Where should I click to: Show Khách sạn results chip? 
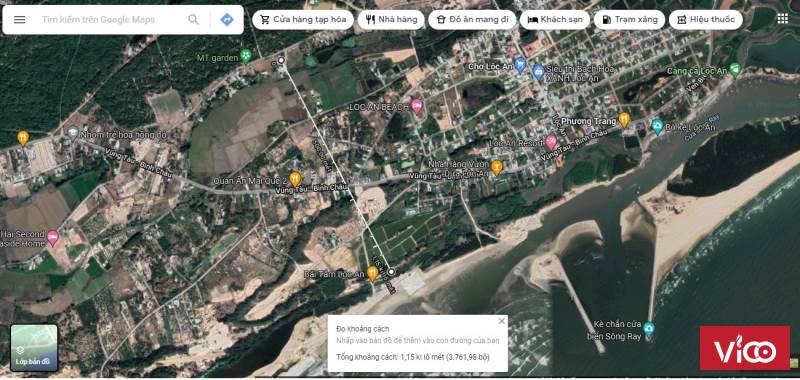[555, 20]
